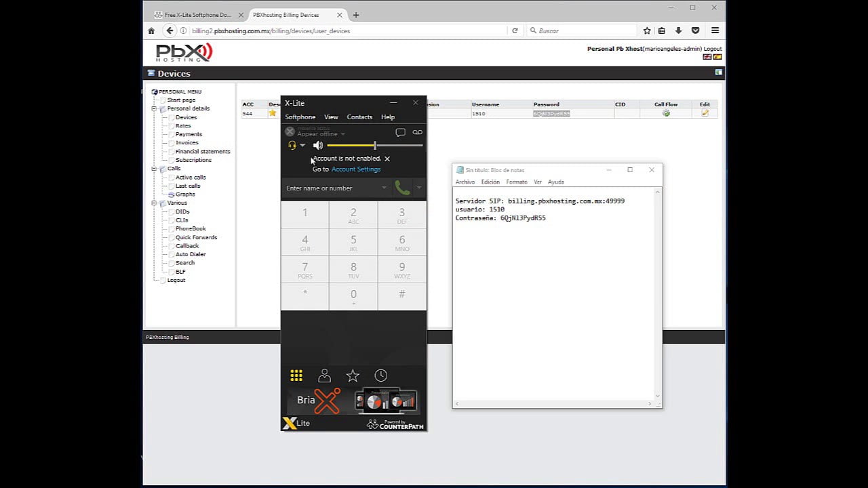Click the Enter name or number field
Image resolution: width=868 pixels, height=488 pixels.
(336, 188)
